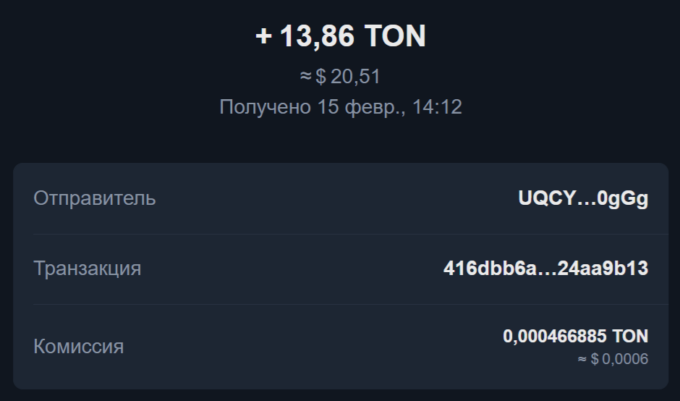This screenshot has width=680, height=401.
Task: Click the word Получено
Action: tap(264, 106)
